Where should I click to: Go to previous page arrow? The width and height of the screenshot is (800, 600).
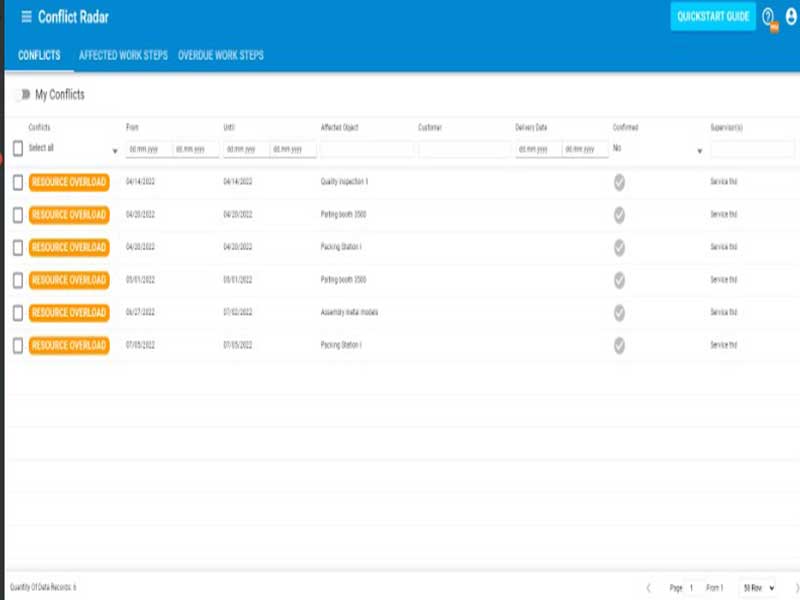(x=648, y=587)
